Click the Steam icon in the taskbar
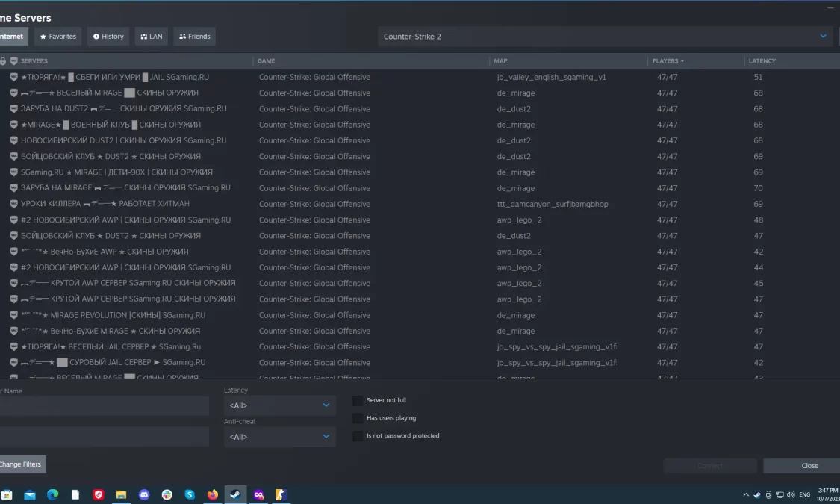840x504 pixels. pyautogui.click(x=235, y=495)
